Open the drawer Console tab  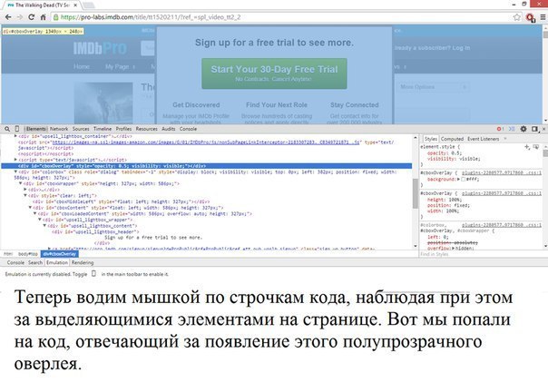pyautogui.click(x=15, y=262)
